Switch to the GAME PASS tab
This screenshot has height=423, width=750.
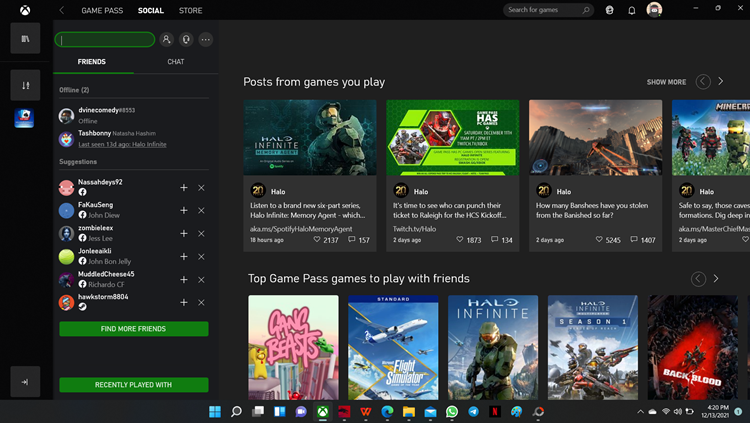point(102,11)
